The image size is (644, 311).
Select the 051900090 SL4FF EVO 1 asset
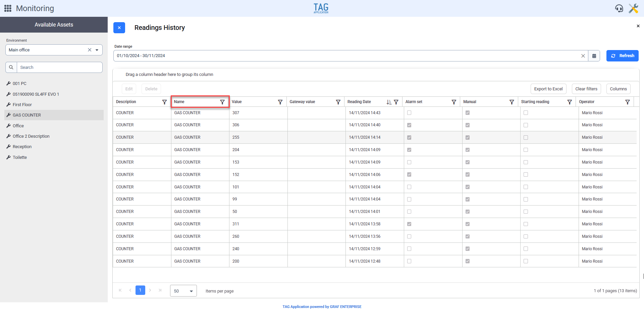(x=54, y=94)
